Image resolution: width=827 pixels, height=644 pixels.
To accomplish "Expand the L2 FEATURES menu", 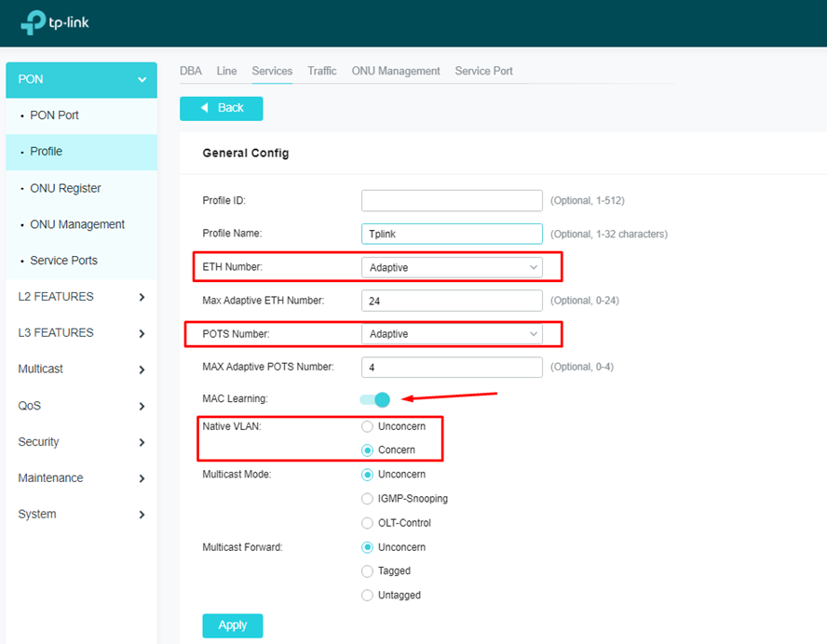I will click(142, 297).
